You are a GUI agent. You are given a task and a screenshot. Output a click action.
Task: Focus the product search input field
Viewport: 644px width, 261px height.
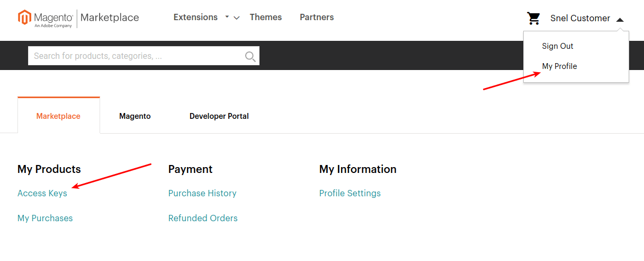pos(135,56)
